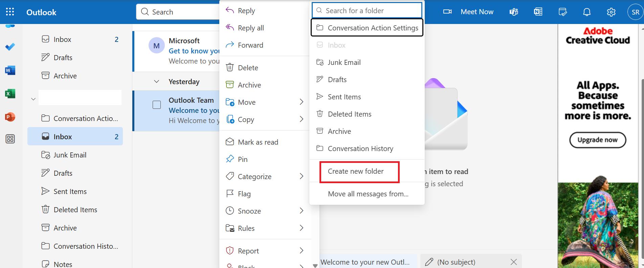
Task: Move to Conversation History in submenu
Action: (x=367, y=148)
